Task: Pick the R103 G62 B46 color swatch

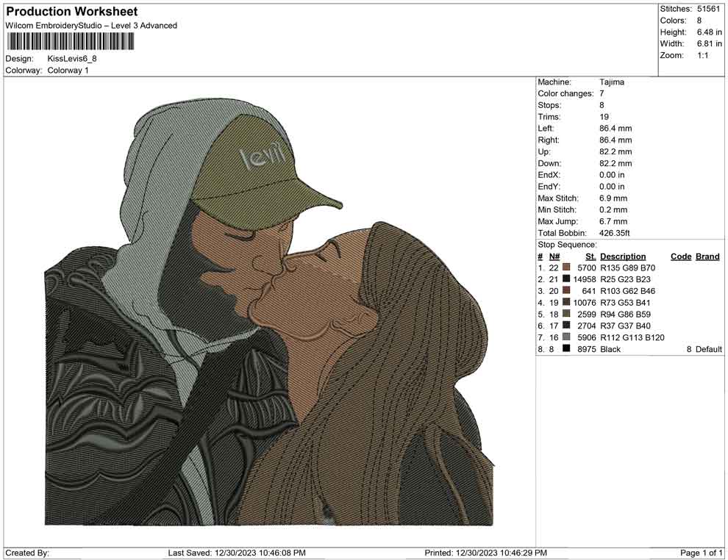Action: click(x=566, y=291)
